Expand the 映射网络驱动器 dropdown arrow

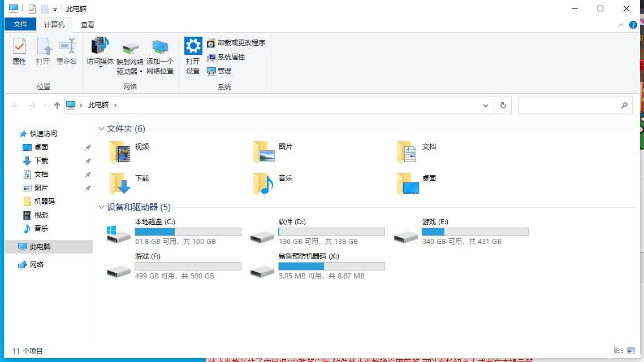coord(141,71)
